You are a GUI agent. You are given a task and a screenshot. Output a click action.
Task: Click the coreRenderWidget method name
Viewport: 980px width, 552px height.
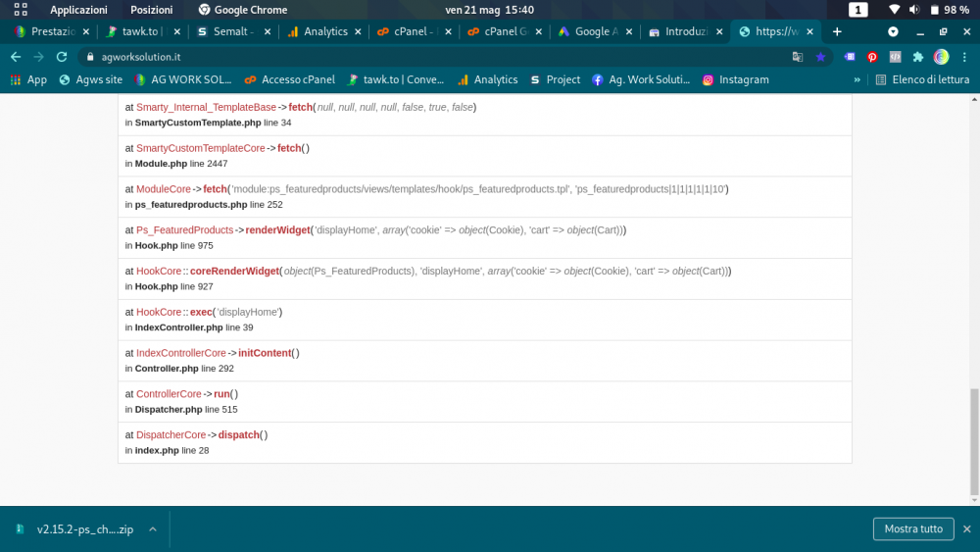(234, 272)
